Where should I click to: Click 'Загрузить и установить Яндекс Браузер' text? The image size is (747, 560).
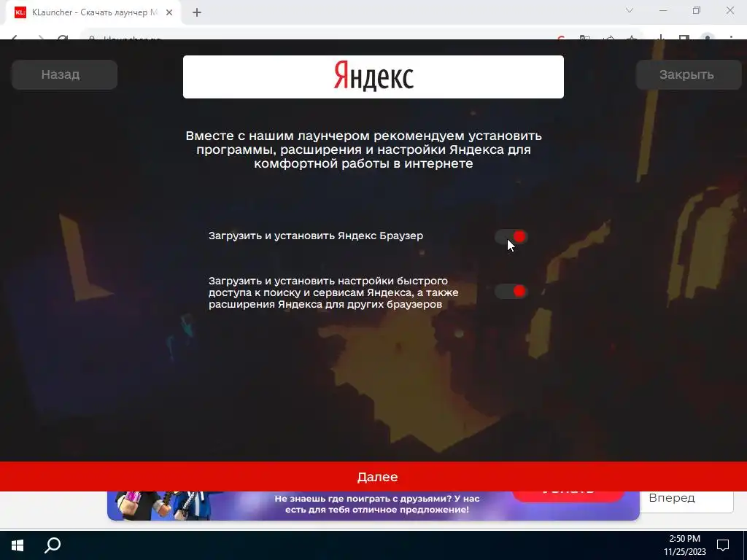[316, 236]
